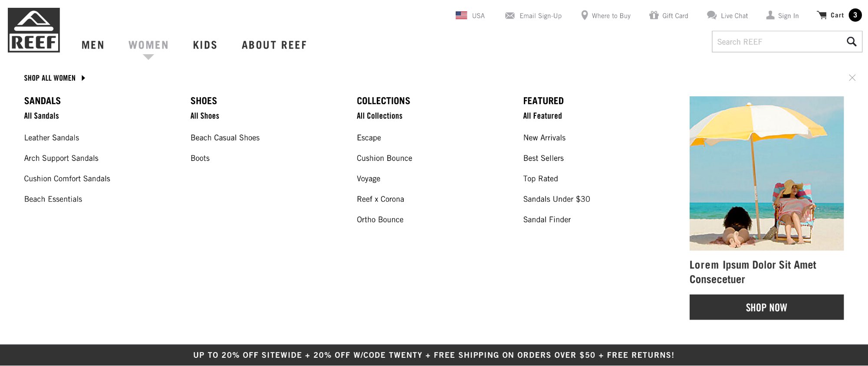The width and height of the screenshot is (868, 366).
Task: Start Live Chat via bubble icon
Action: (711, 15)
